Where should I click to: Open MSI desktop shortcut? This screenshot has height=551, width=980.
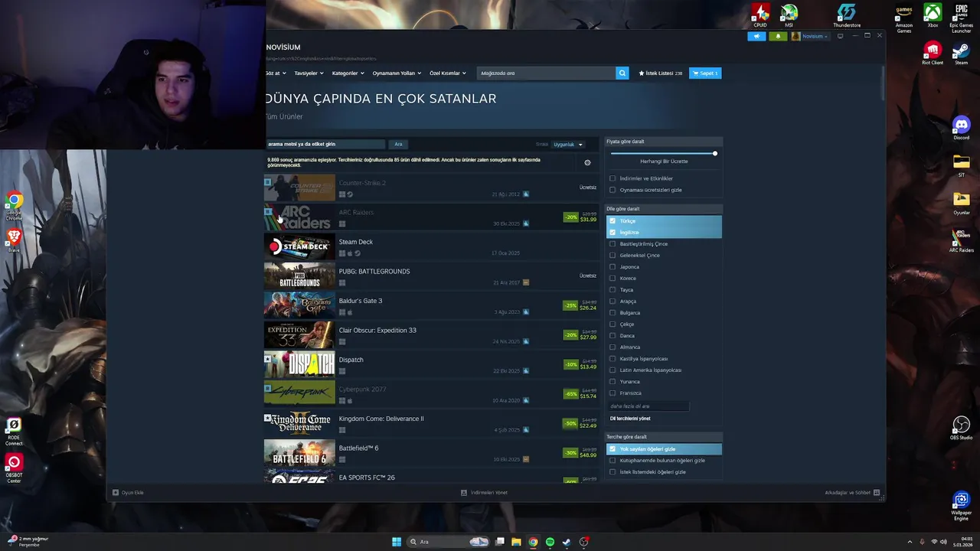click(789, 15)
